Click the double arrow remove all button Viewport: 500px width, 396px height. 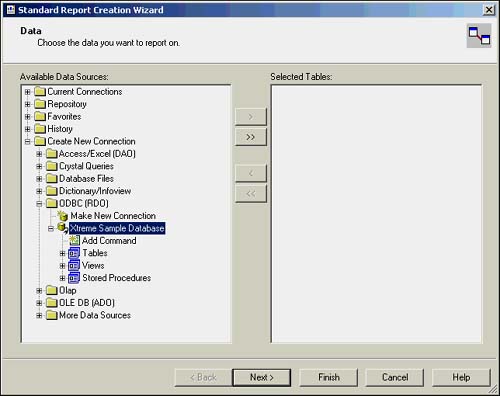(x=251, y=193)
